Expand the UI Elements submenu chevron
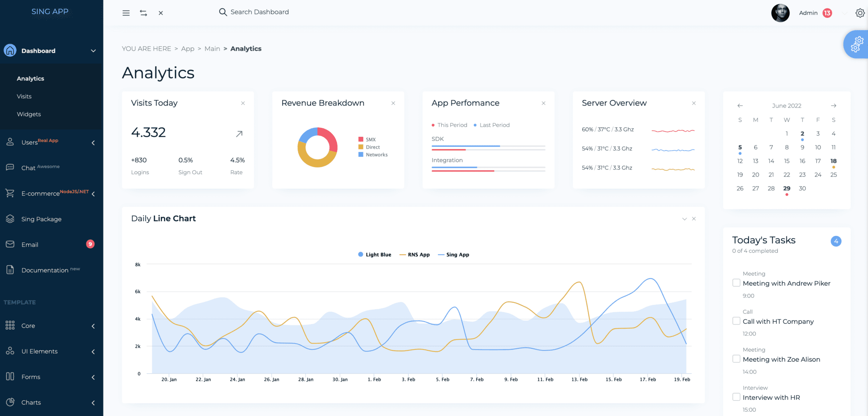Viewport: 868px width, 416px height. pos(93,352)
